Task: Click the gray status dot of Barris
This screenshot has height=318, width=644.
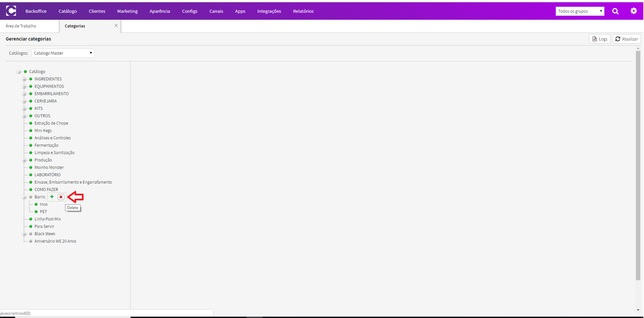Action: (x=31, y=197)
